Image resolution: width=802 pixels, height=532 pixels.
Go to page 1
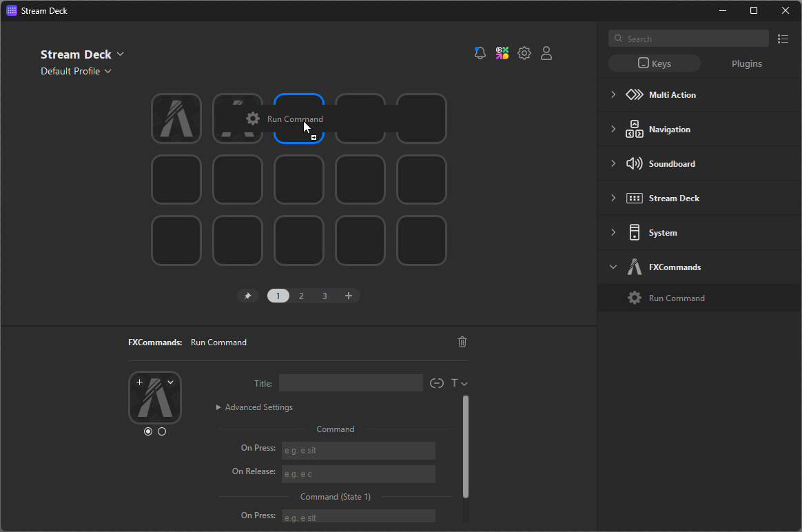(278, 296)
